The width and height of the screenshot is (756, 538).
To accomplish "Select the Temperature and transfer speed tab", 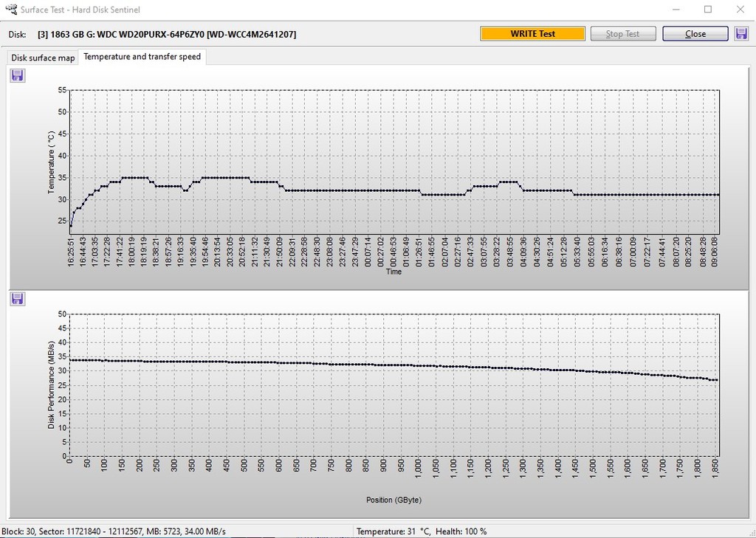I will point(142,56).
